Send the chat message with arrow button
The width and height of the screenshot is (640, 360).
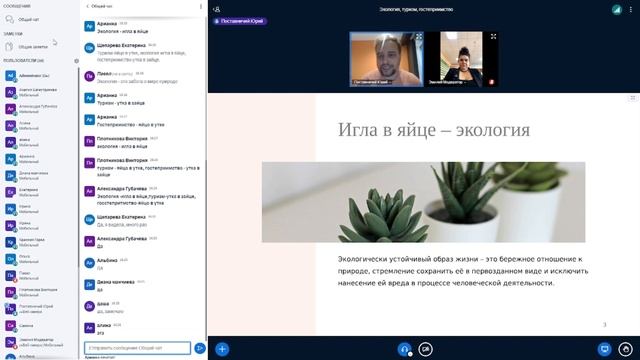click(x=200, y=348)
